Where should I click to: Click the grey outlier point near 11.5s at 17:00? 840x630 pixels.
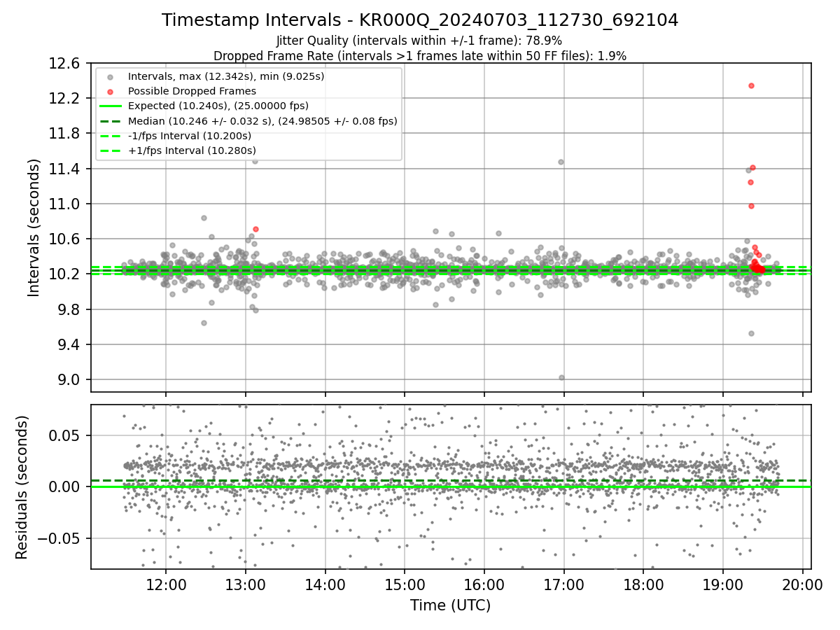pyautogui.click(x=561, y=162)
